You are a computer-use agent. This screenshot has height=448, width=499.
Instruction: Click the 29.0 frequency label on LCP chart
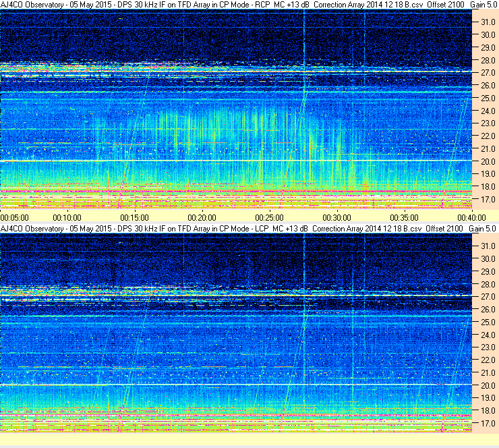point(488,272)
